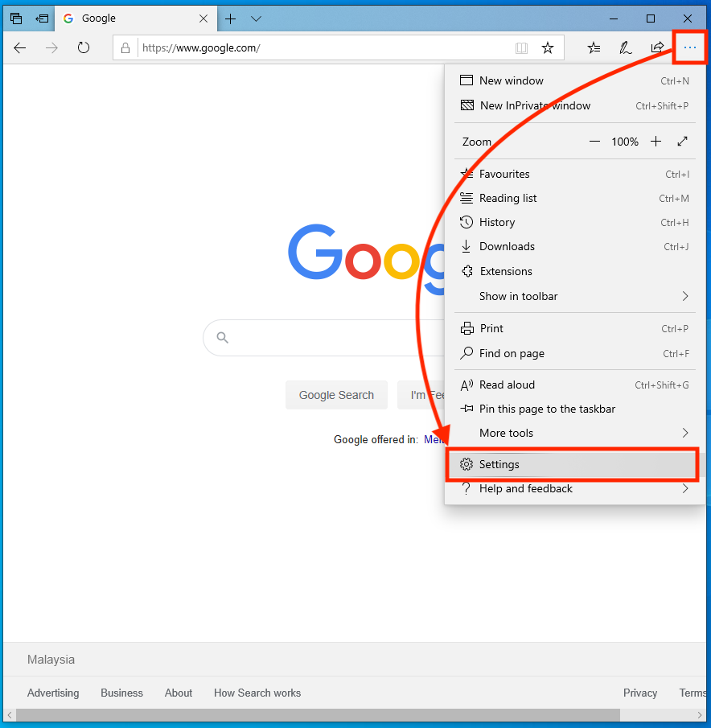Expand the More tools submenu
This screenshot has width=711, height=728.
point(685,433)
